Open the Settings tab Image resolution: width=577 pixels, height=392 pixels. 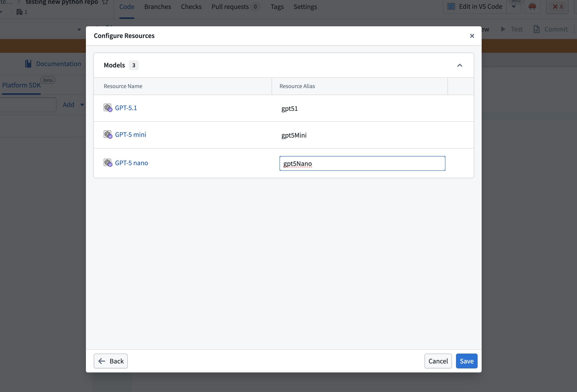click(305, 7)
